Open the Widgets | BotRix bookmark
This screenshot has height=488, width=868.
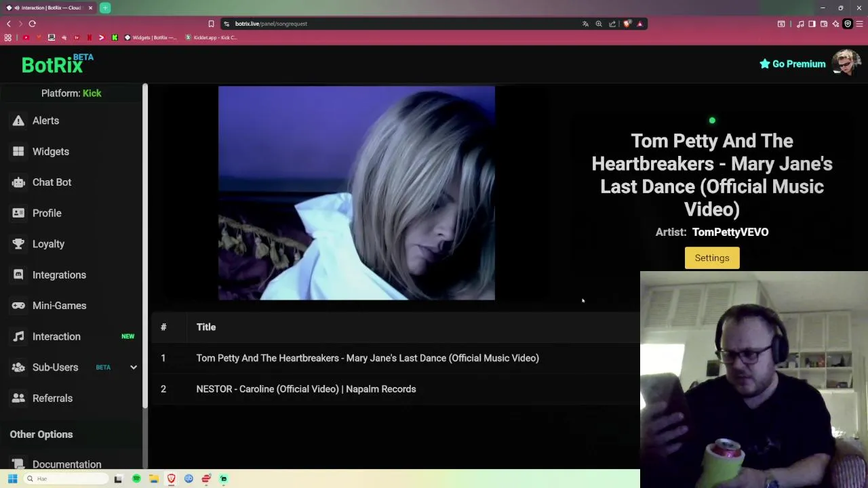coord(151,37)
